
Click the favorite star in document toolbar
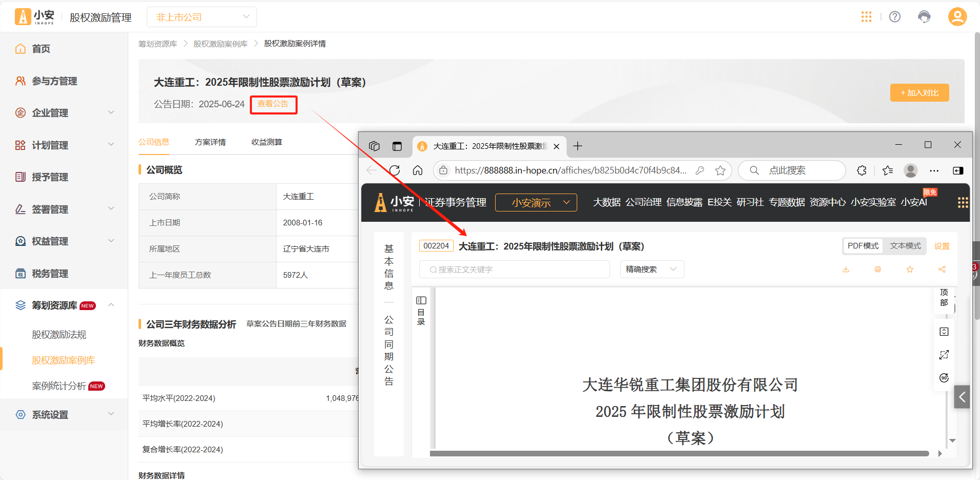(910, 270)
